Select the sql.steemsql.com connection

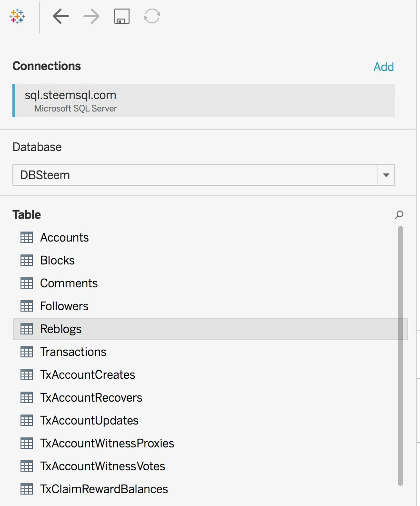pos(204,101)
